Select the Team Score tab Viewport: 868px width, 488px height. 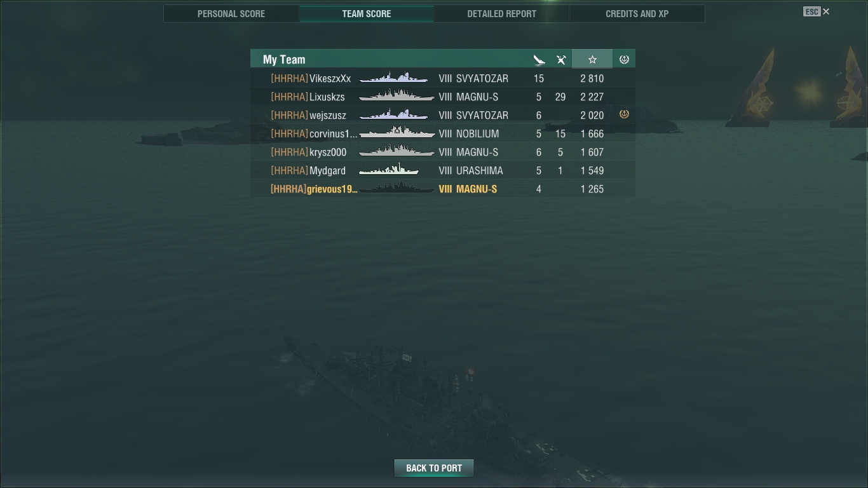tap(367, 13)
